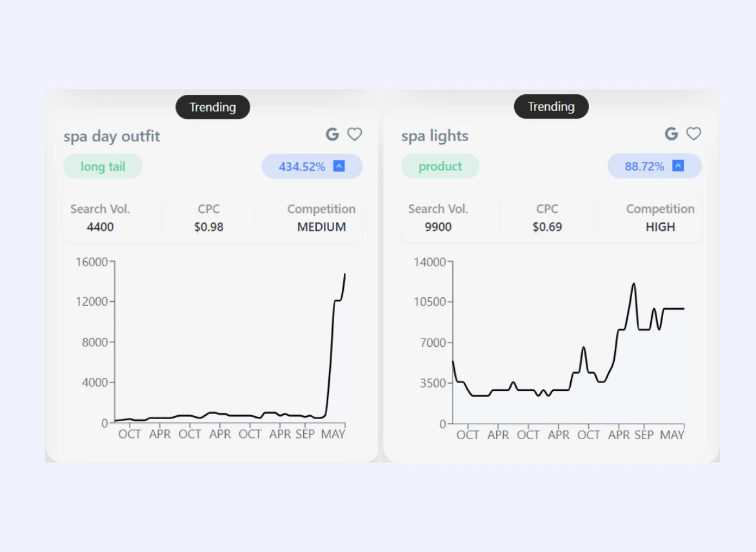756x552 pixels.
Task: Click the 4400 search volume value
Action: click(x=100, y=227)
